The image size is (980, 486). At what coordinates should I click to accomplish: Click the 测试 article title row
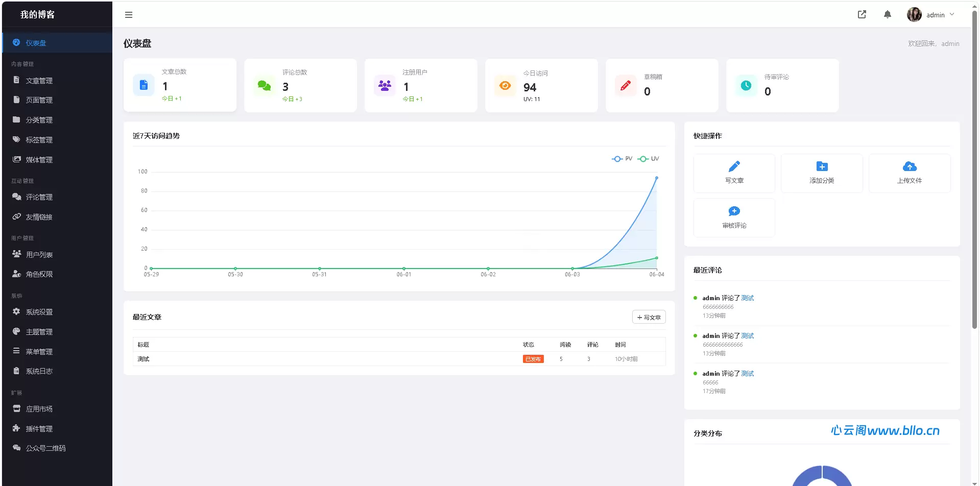[399, 359]
